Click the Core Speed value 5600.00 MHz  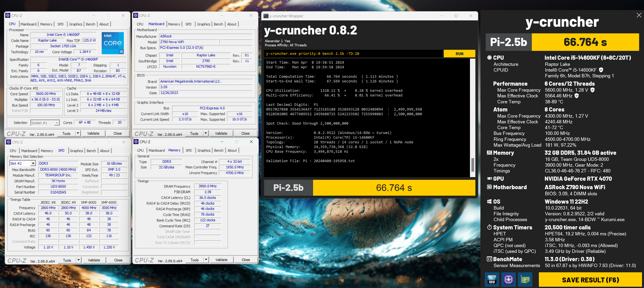pyautogui.click(x=46, y=94)
